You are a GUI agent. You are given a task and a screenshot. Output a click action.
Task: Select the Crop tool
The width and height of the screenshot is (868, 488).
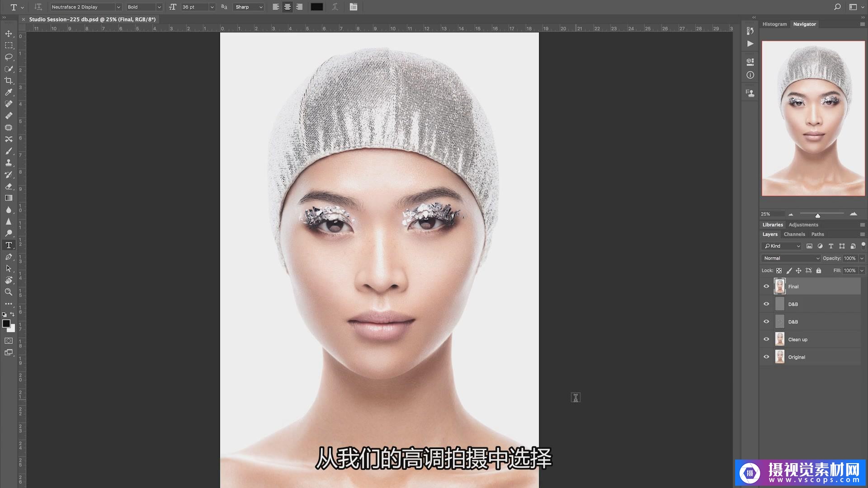(9, 80)
